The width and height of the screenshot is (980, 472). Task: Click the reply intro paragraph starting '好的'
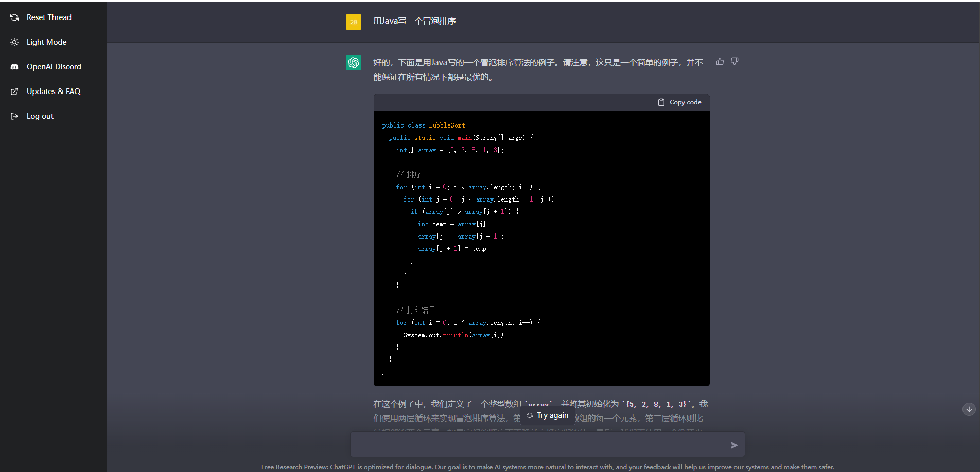click(538, 70)
